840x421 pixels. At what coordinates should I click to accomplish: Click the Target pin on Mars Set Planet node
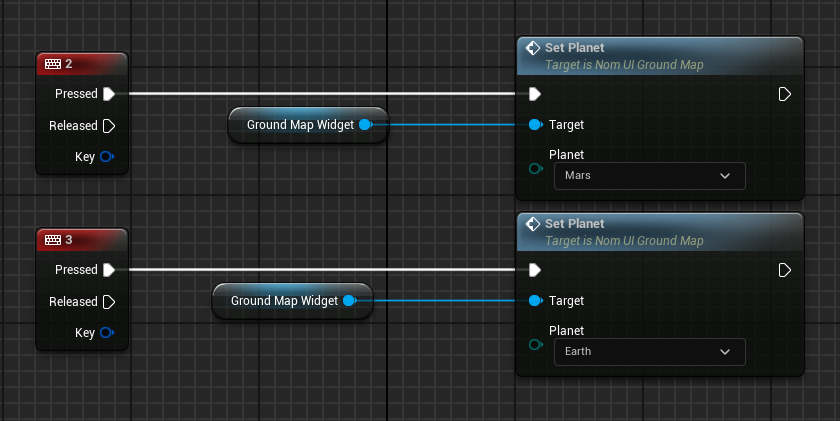[x=535, y=125]
